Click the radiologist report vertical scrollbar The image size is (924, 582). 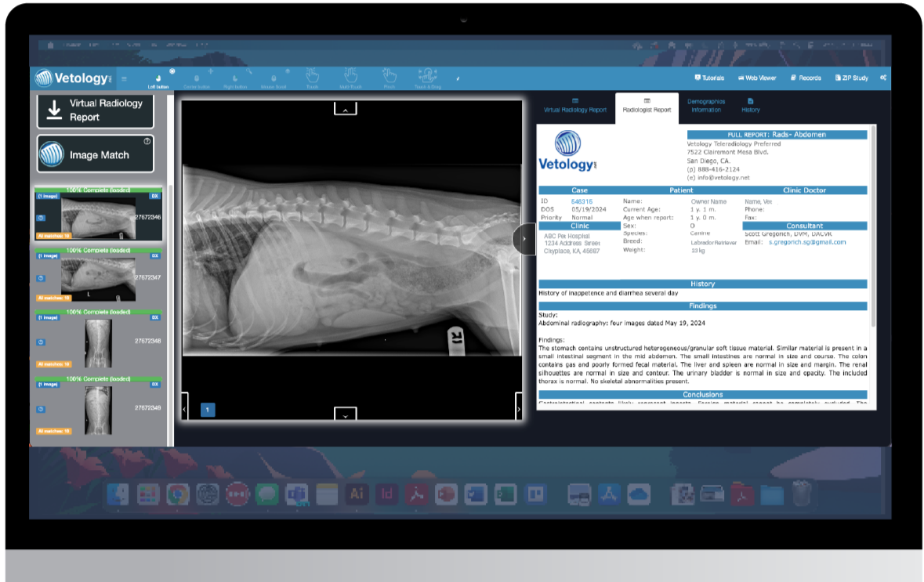coord(872,227)
